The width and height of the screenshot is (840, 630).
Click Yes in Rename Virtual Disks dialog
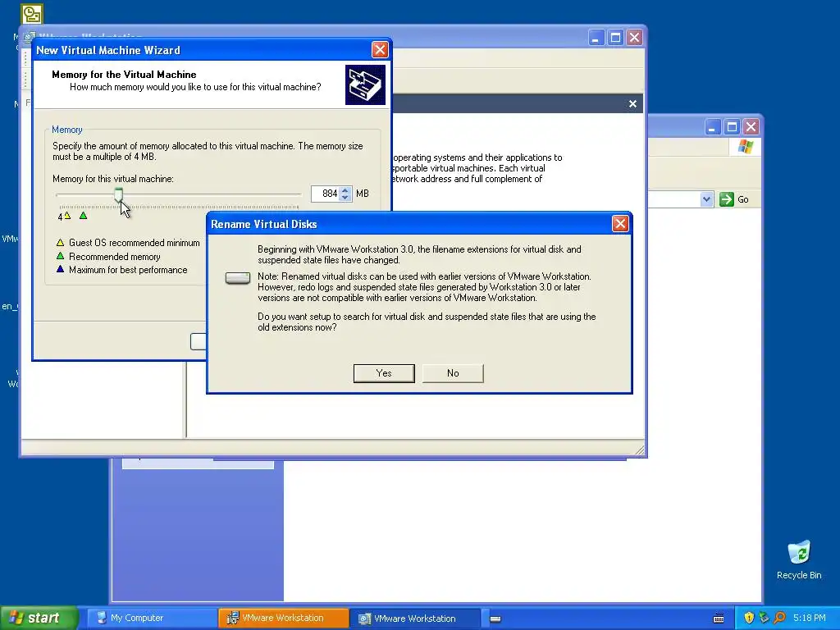(x=384, y=373)
